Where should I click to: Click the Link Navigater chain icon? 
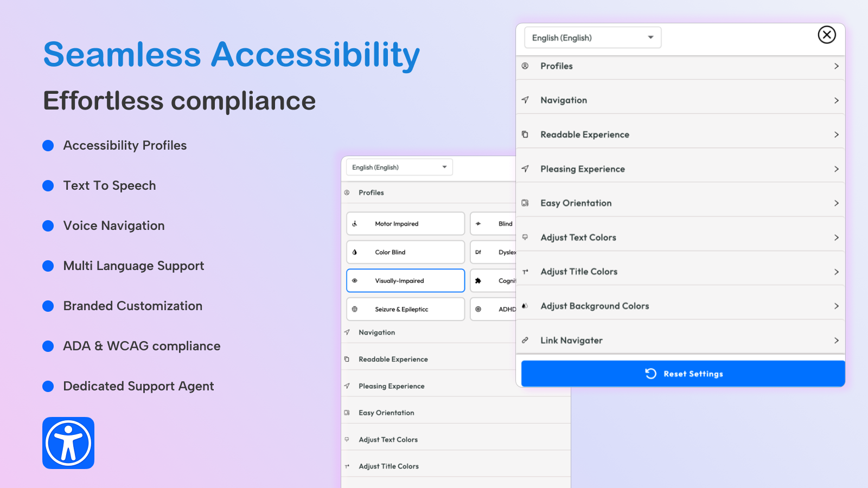point(525,341)
